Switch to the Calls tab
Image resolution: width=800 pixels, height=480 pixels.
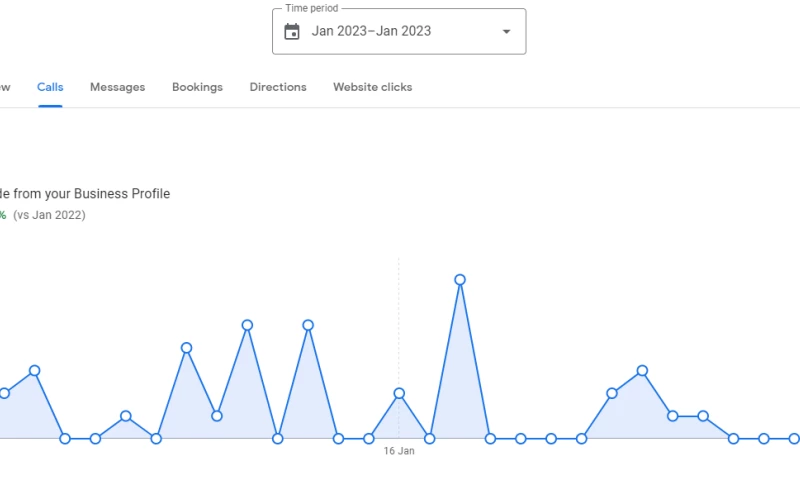50,87
